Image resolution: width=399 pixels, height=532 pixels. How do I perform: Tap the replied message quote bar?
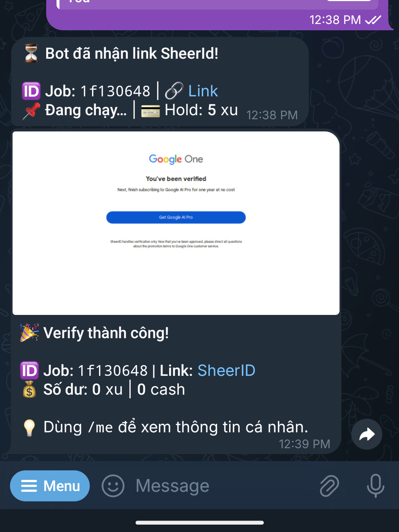tap(218, 4)
